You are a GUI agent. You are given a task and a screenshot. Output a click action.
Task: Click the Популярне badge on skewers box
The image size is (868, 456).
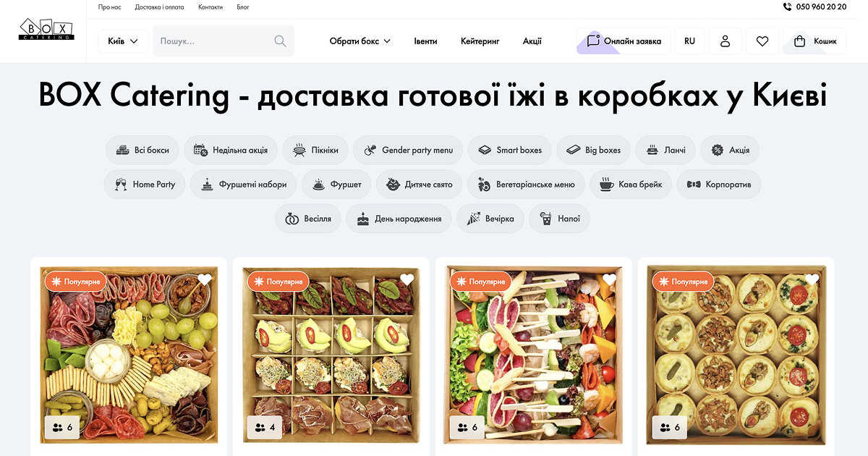[x=481, y=282]
